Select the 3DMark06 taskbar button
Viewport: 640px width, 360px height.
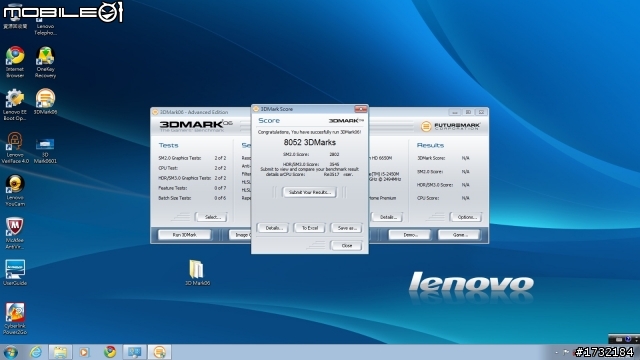point(159,352)
